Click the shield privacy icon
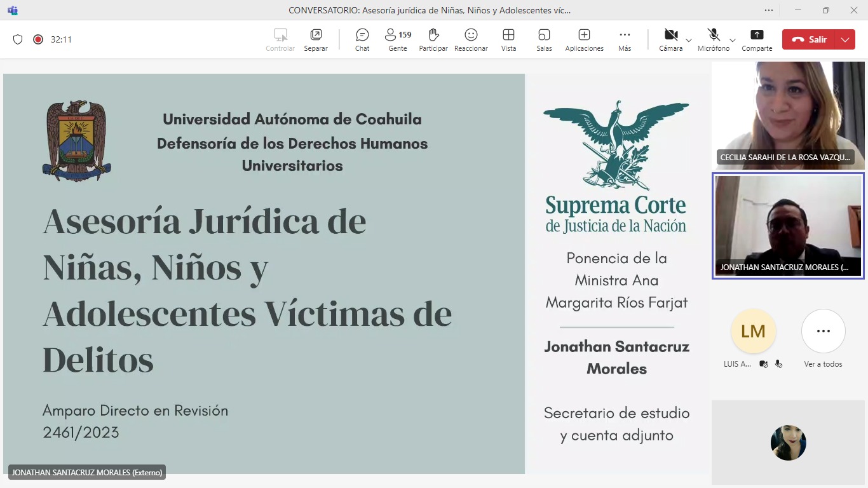The width and height of the screenshot is (868, 488). (x=18, y=39)
